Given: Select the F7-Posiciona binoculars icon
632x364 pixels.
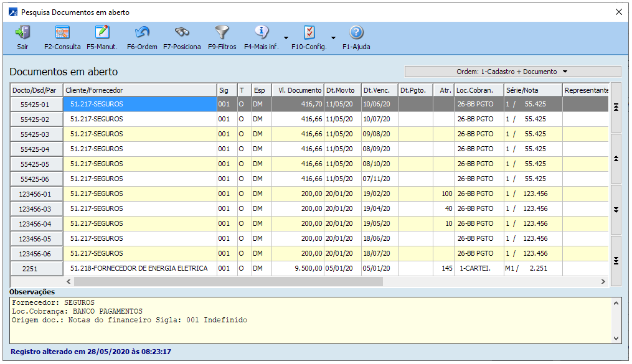Looking at the screenshot, I should pos(182,33).
